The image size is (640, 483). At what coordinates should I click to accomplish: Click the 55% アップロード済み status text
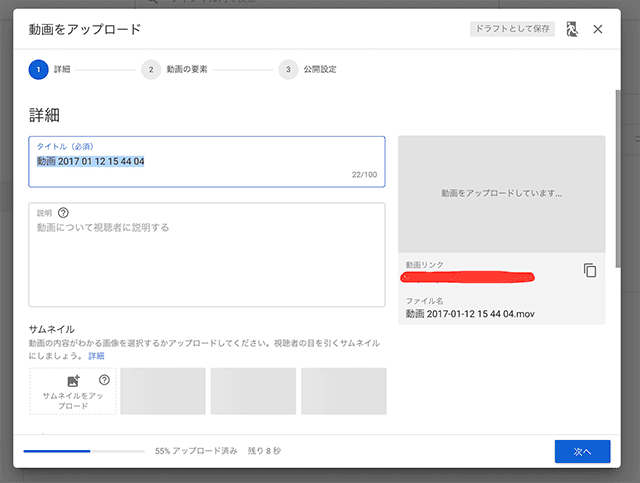tap(196, 451)
